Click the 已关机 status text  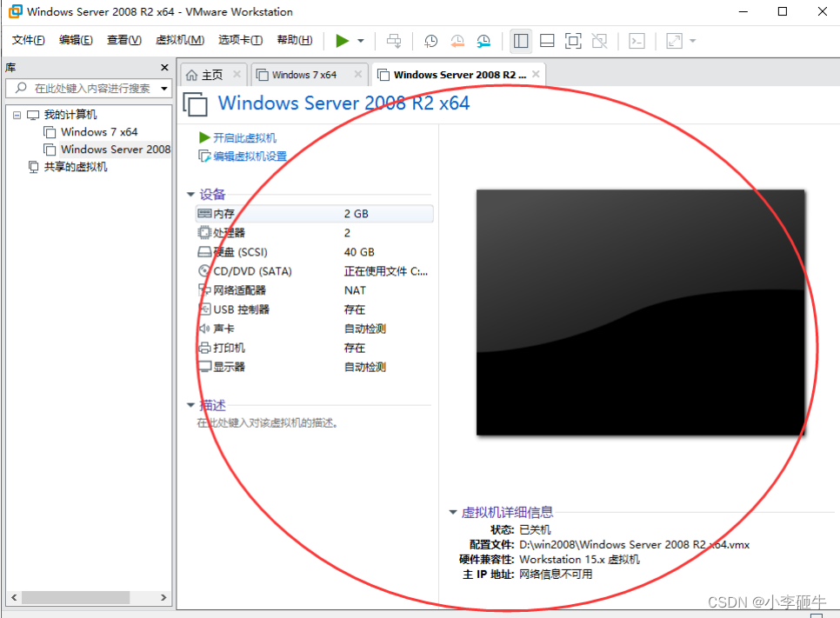(x=535, y=529)
